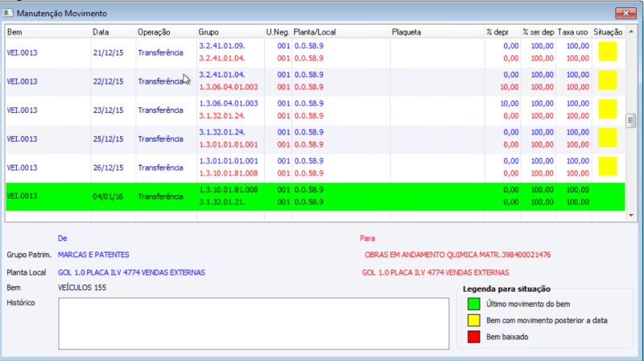Screen dimensions: 644x361
Task: Sort by the Data column header
Action: (x=114, y=32)
